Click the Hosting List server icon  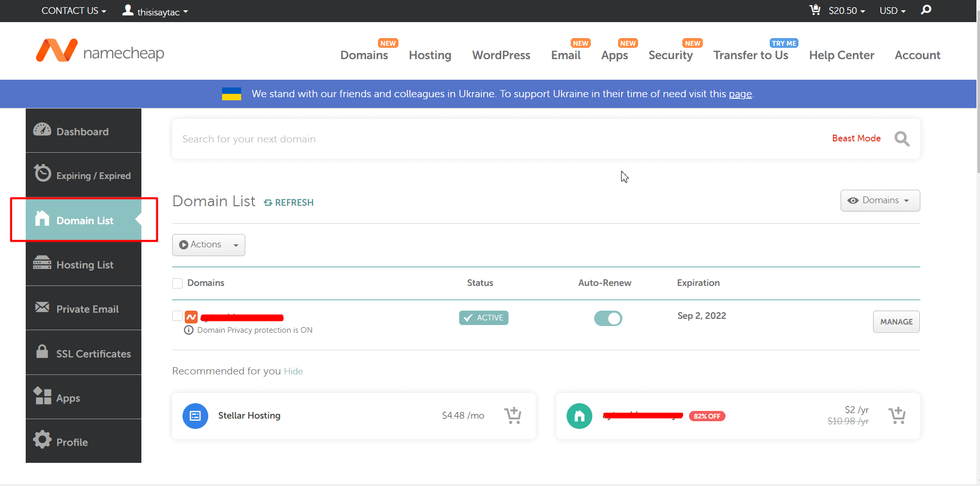pos(42,263)
